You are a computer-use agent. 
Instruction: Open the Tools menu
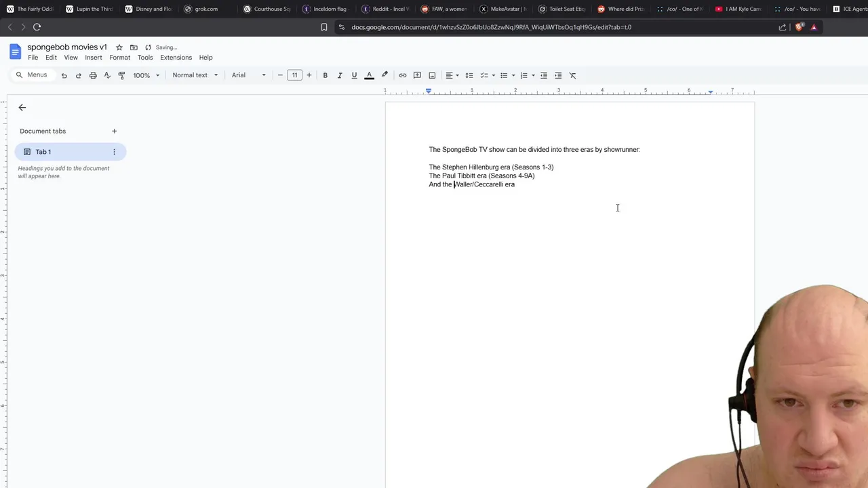tap(145, 58)
